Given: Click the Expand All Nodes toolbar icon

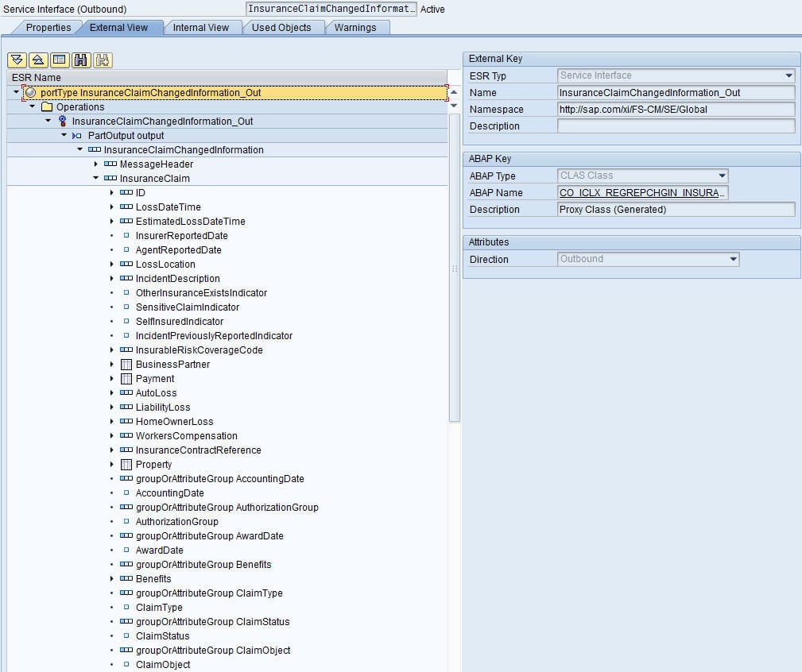Looking at the screenshot, I should (x=17, y=60).
